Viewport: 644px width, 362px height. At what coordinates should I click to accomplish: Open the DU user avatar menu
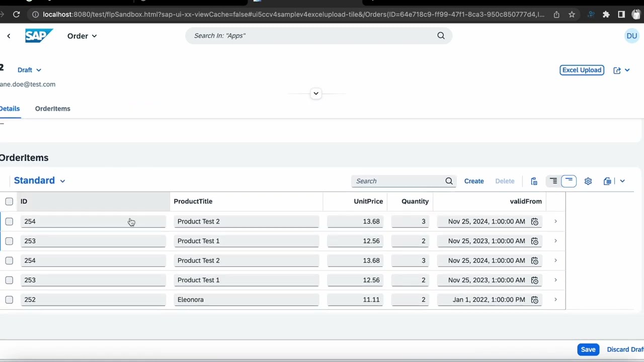(x=631, y=36)
